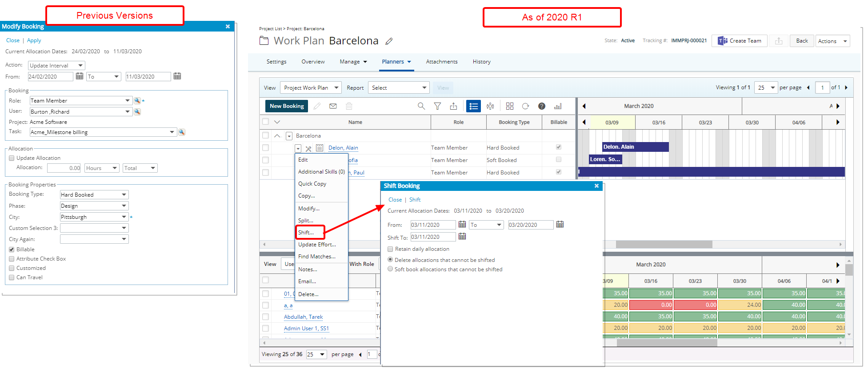Click the scissors tools icon on Delon, Alain row

click(x=308, y=149)
